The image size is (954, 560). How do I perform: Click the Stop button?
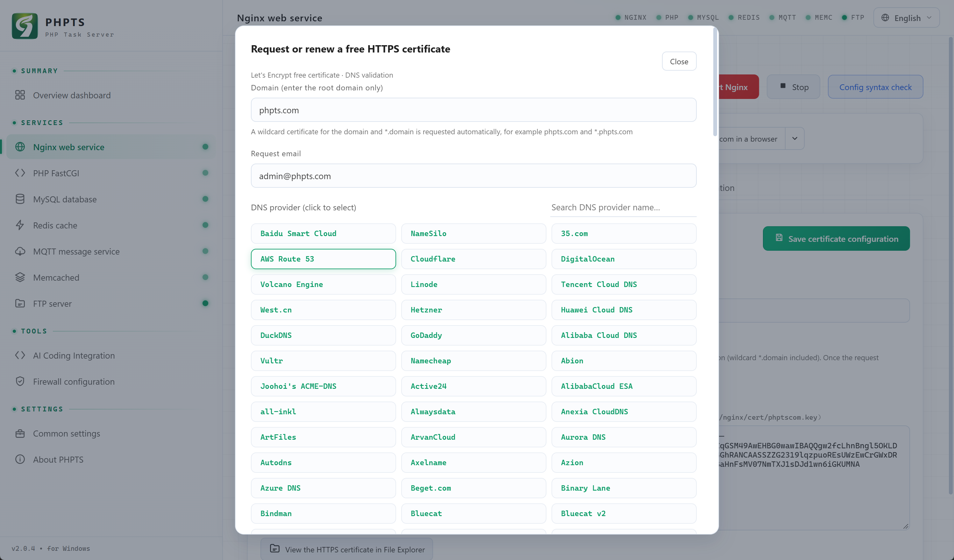(794, 87)
